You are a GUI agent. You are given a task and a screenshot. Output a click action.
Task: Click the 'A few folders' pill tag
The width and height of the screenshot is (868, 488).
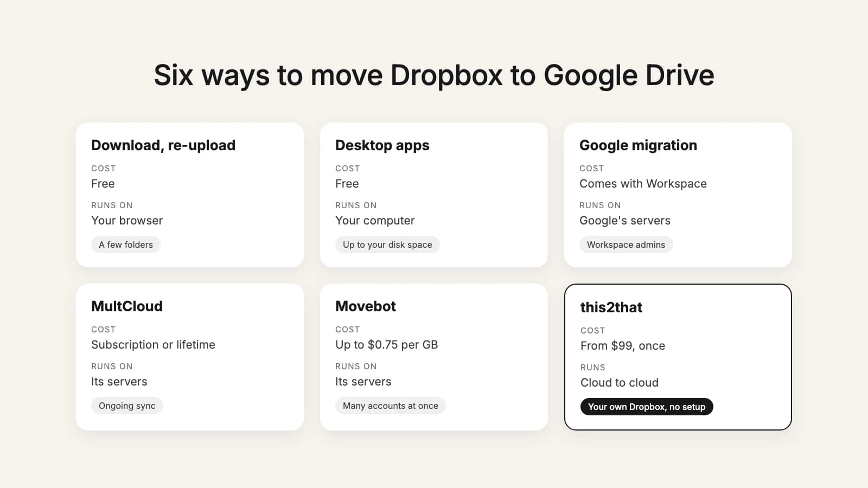[x=126, y=245]
